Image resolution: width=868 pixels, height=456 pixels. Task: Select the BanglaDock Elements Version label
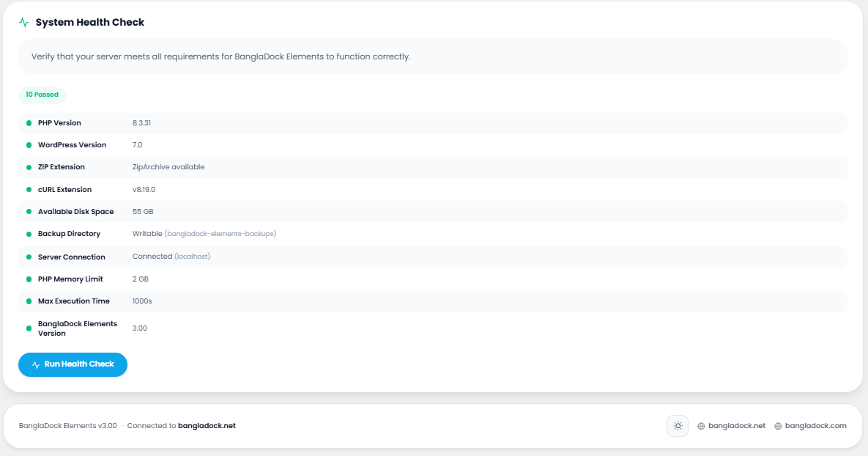point(78,328)
